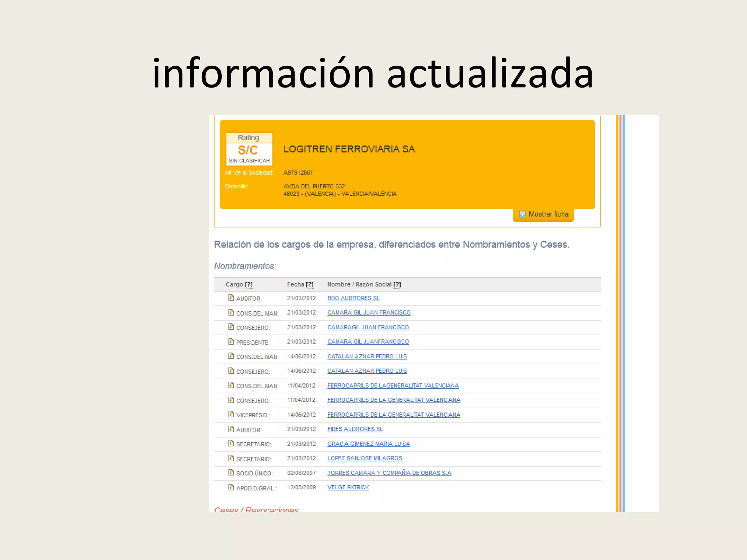747x560 pixels.
Task: Click the Nombramientos section heading
Action: 245,266
